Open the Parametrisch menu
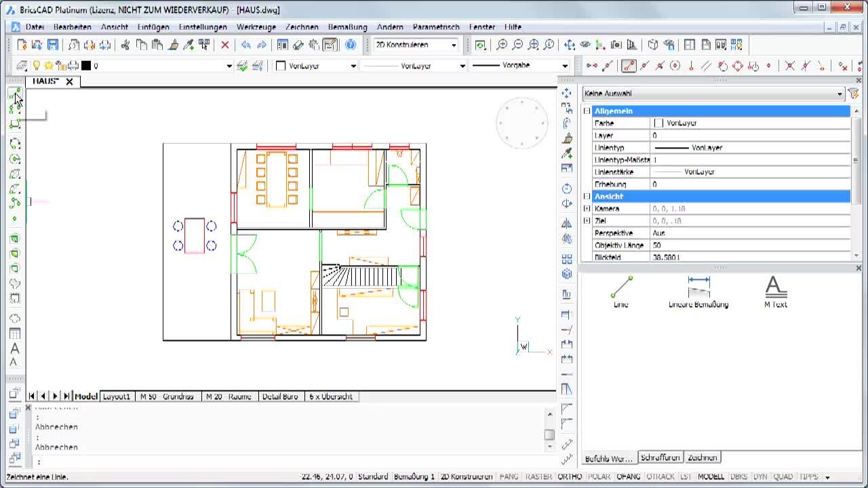 pos(436,27)
